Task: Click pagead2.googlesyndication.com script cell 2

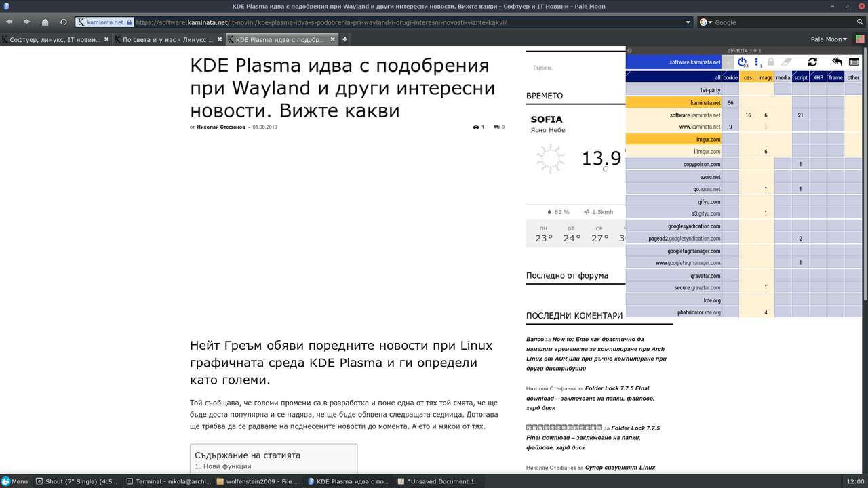Action: 801,239
